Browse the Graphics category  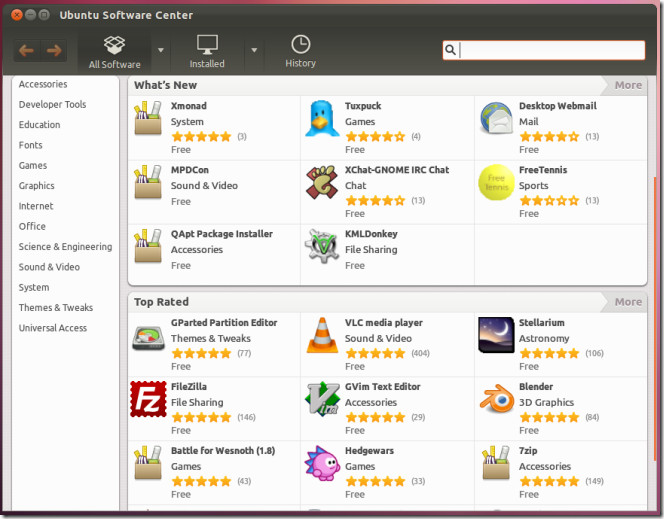click(x=36, y=186)
